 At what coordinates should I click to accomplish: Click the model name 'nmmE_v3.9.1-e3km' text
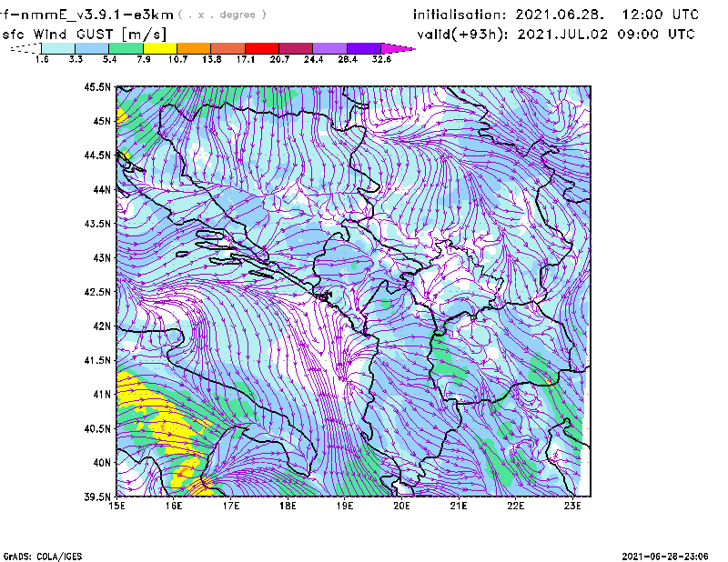click(96, 15)
